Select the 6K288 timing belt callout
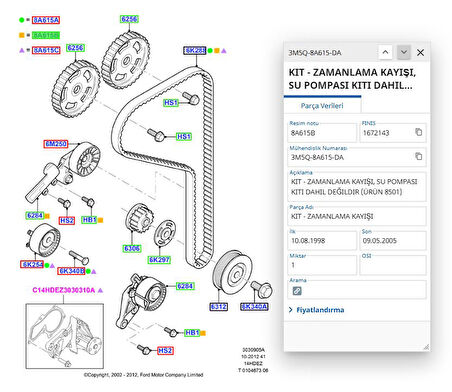The width and height of the screenshot is (452, 392). [x=195, y=50]
